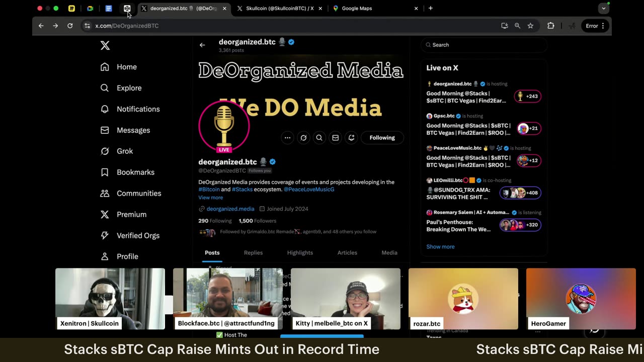Open the browser extensions puzzle icon
This screenshot has height=362, width=644.
(x=551, y=26)
